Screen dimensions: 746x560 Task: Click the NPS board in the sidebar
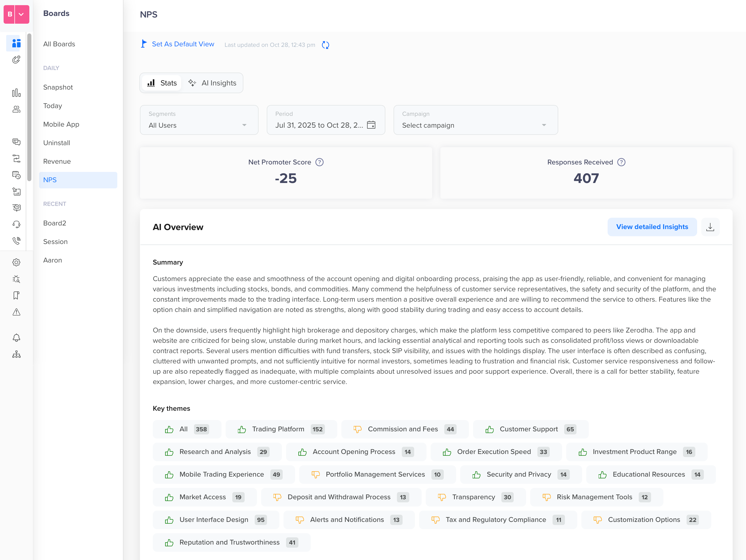pyautogui.click(x=50, y=180)
